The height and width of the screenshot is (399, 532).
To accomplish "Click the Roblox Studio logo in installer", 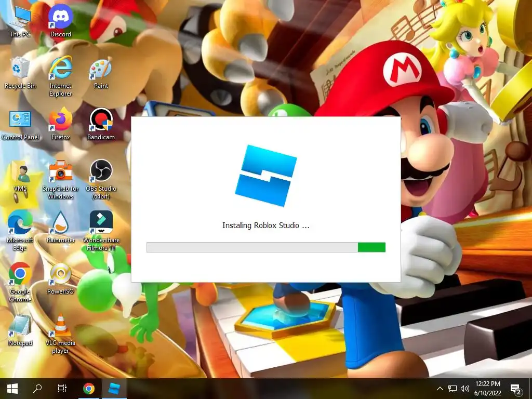I will [x=265, y=176].
